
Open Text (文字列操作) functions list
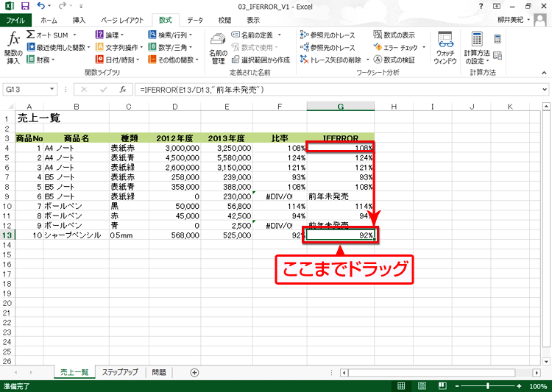119,47
